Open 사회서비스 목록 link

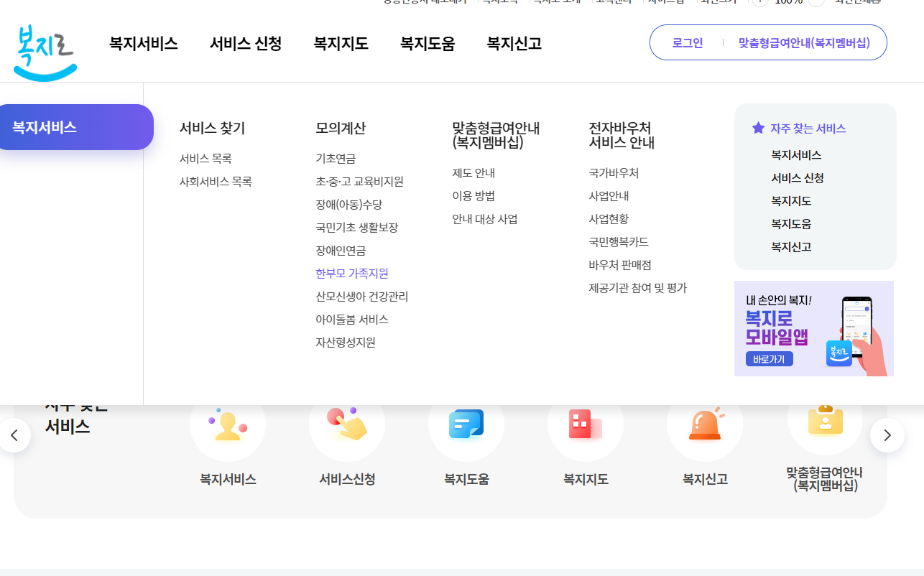coord(216,181)
